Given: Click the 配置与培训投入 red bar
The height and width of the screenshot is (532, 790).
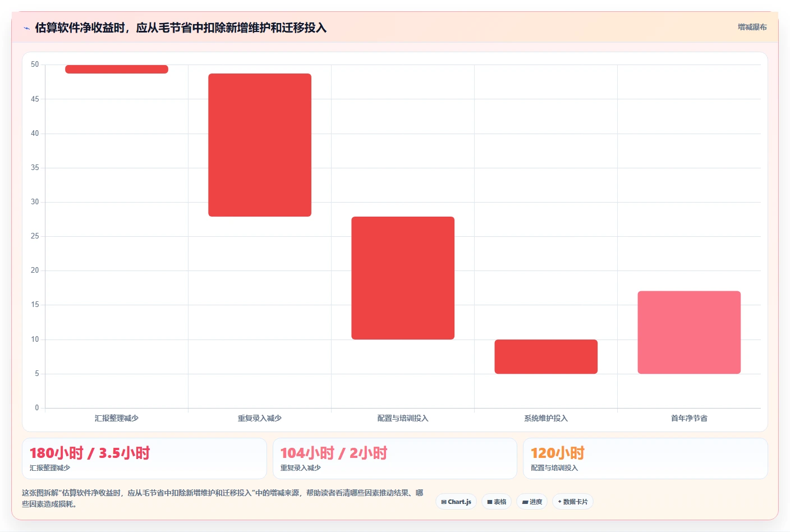Looking at the screenshot, I should coord(403,278).
